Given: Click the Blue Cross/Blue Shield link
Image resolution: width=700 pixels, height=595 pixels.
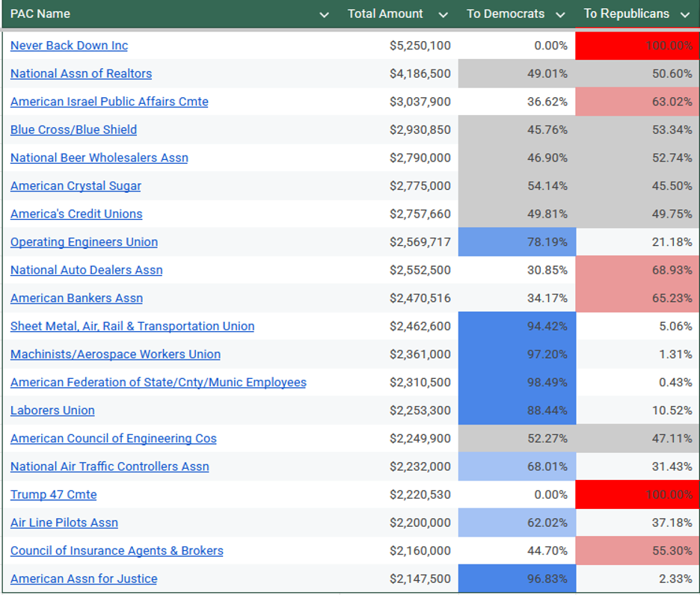Looking at the screenshot, I should point(73,130).
